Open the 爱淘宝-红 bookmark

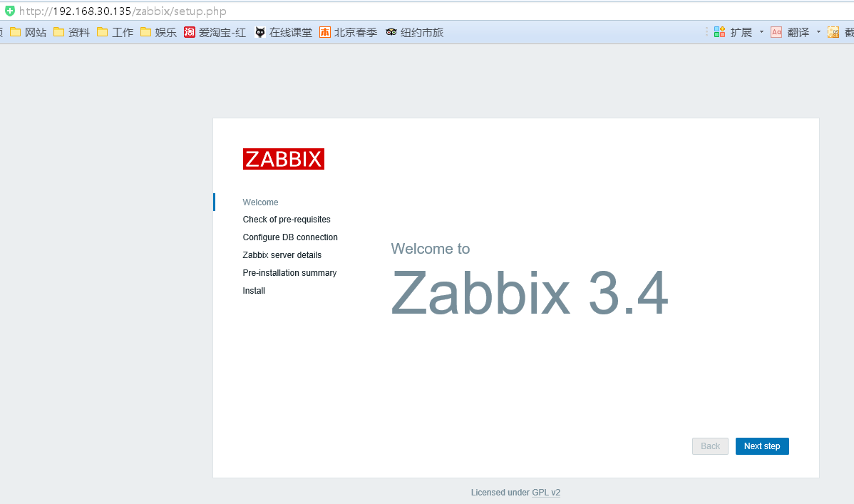pos(215,32)
